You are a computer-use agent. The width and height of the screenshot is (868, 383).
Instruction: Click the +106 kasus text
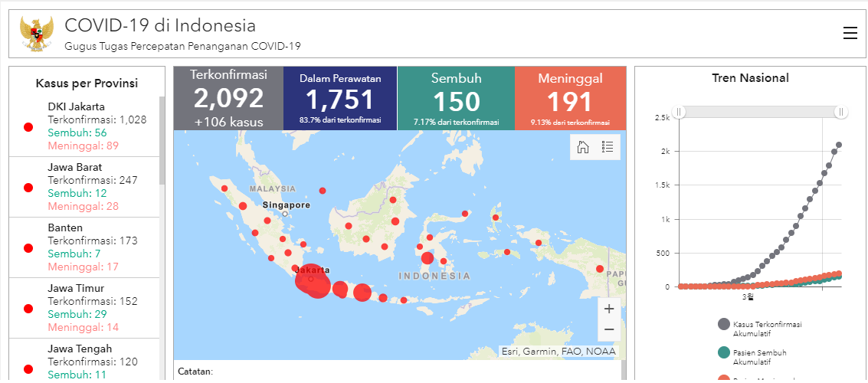(x=228, y=123)
